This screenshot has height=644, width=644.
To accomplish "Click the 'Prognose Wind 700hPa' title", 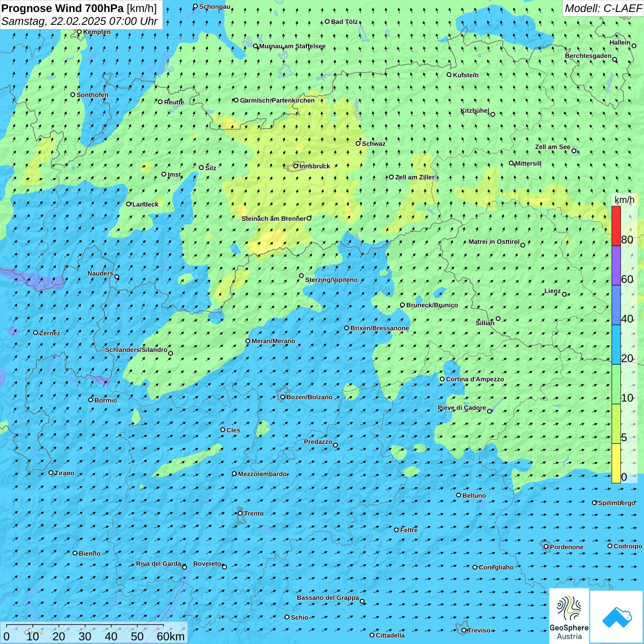I will coord(63,8).
